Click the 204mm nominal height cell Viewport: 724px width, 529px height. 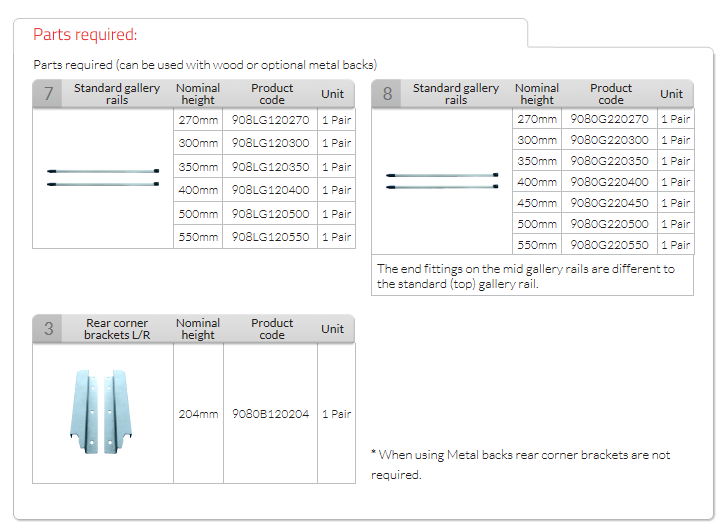point(198,414)
